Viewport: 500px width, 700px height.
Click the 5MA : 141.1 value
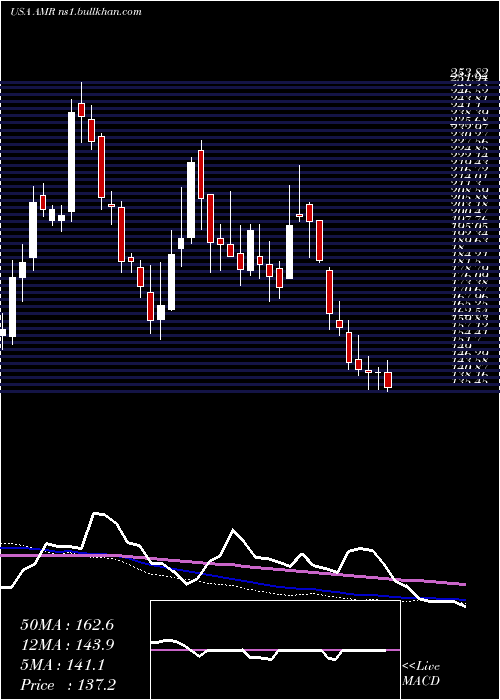point(62,665)
